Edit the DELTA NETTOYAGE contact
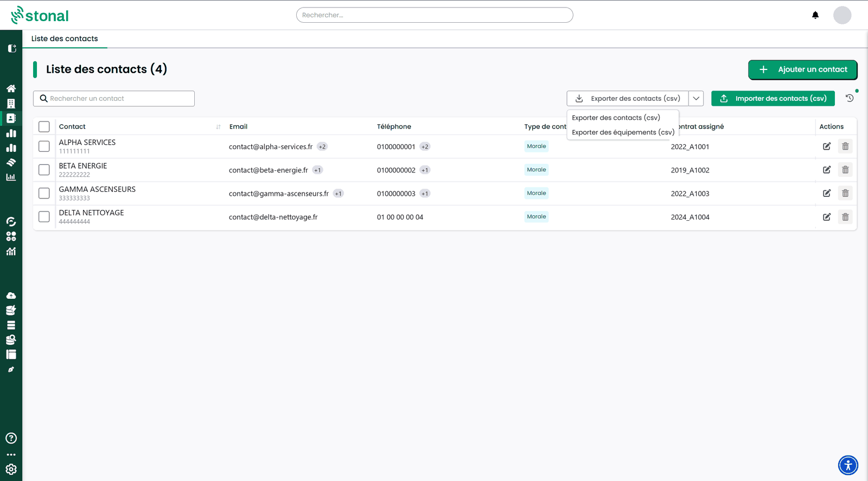The image size is (868, 481). click(827, 217)
